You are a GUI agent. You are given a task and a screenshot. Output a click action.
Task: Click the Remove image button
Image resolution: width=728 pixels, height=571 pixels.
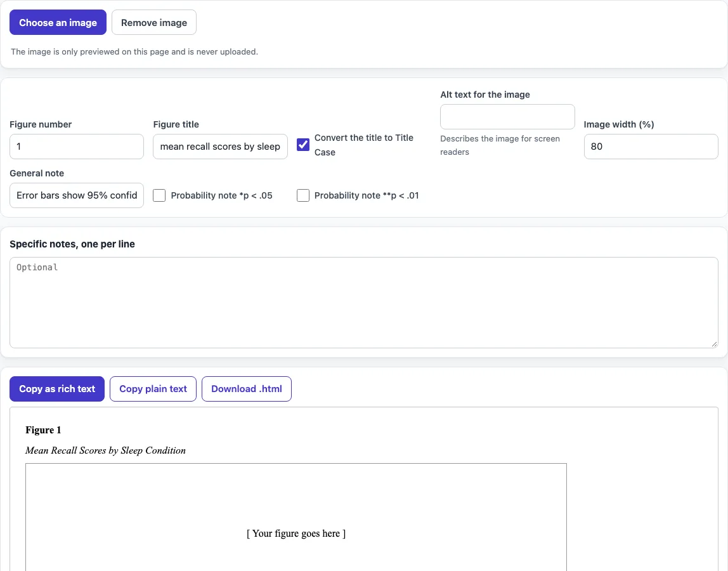[154, 22]
